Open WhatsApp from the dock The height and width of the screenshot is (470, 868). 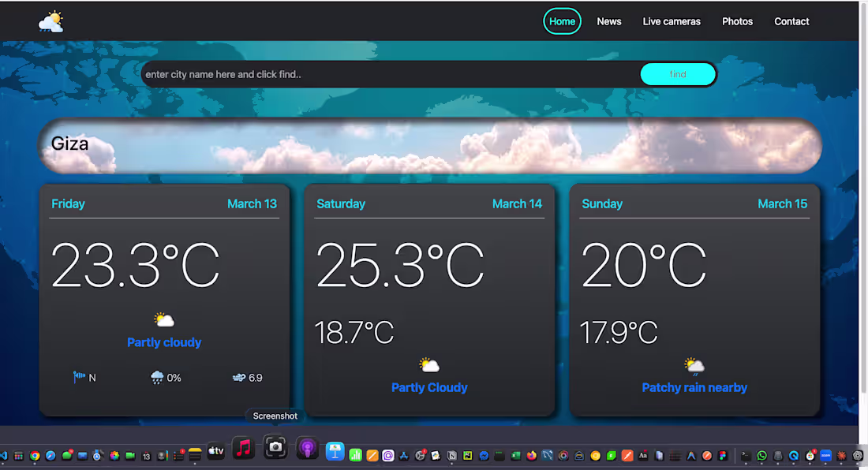click(x=761, y=456)
